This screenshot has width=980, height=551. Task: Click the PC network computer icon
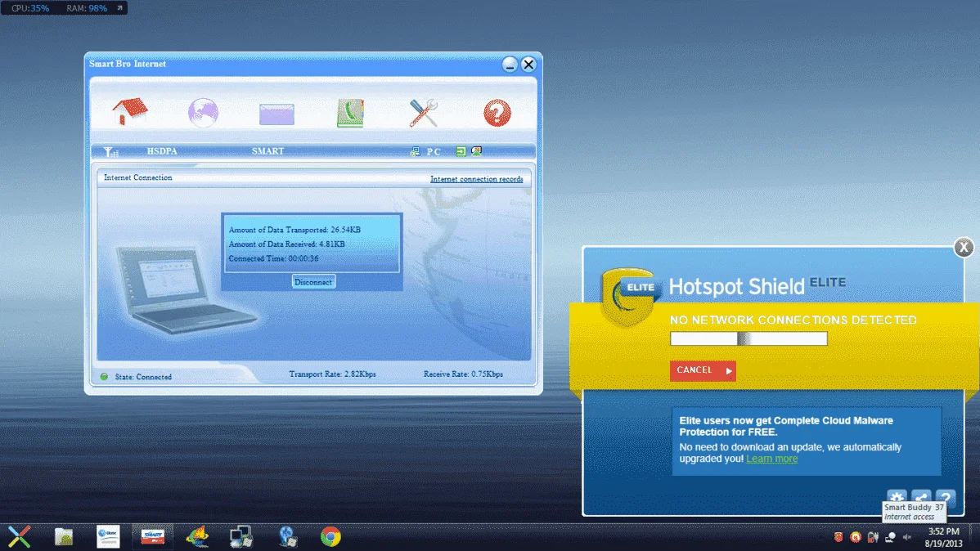[415, 151]
